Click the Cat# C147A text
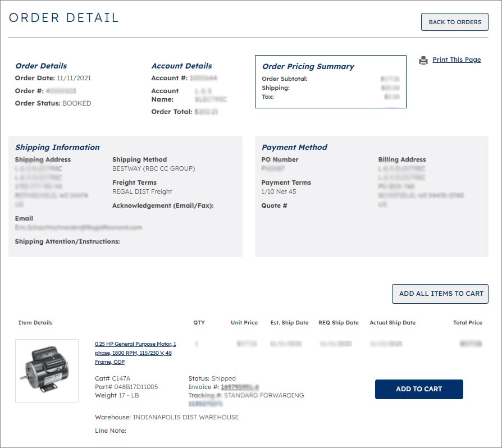 click(113, 378)
